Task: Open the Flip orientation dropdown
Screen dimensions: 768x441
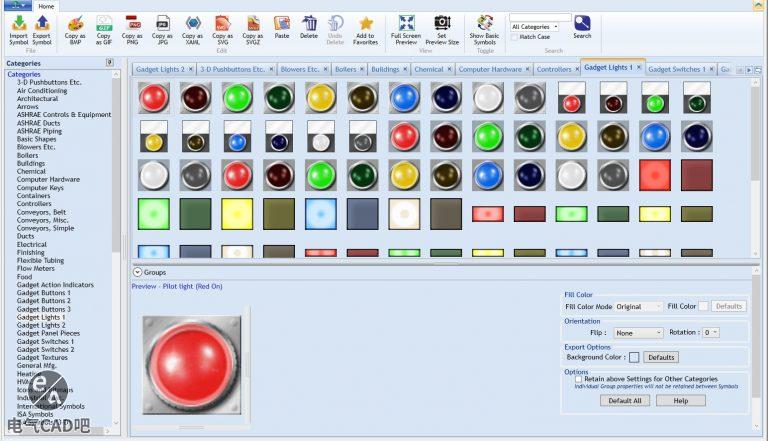Action: click(x=639, y=333)
